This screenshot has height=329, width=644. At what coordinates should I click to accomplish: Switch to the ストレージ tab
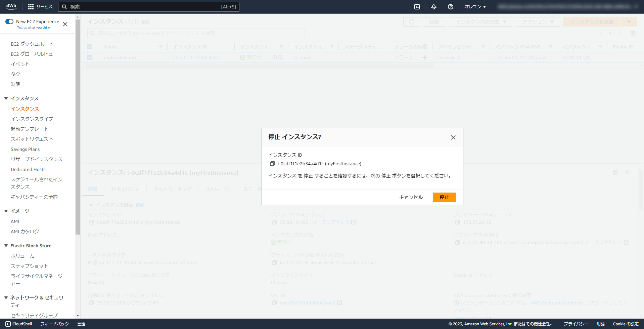click(217, 189)
